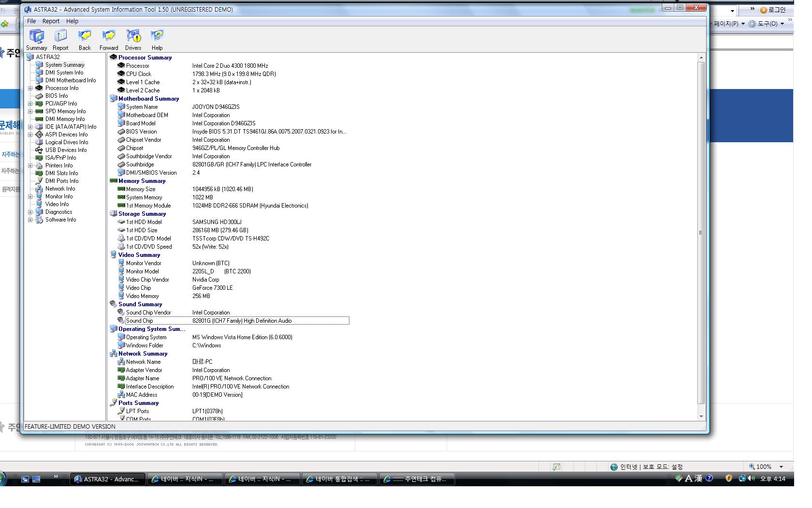Go Forward using the toolbar arrow
The width and height of the screenshot is (812, 508).
tap(109, 40)
